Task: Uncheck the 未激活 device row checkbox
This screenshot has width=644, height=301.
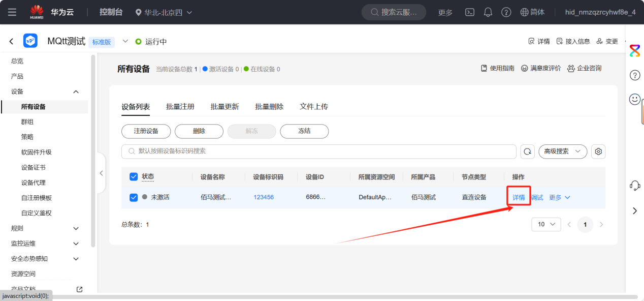Action: click(x=133, y=197)
